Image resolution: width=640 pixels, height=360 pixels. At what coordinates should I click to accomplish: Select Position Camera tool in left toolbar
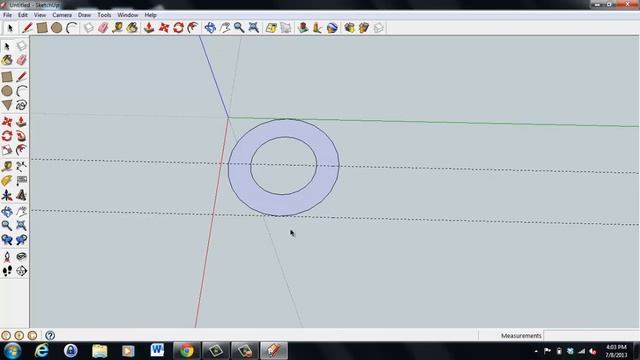click(x=7, y=256)
